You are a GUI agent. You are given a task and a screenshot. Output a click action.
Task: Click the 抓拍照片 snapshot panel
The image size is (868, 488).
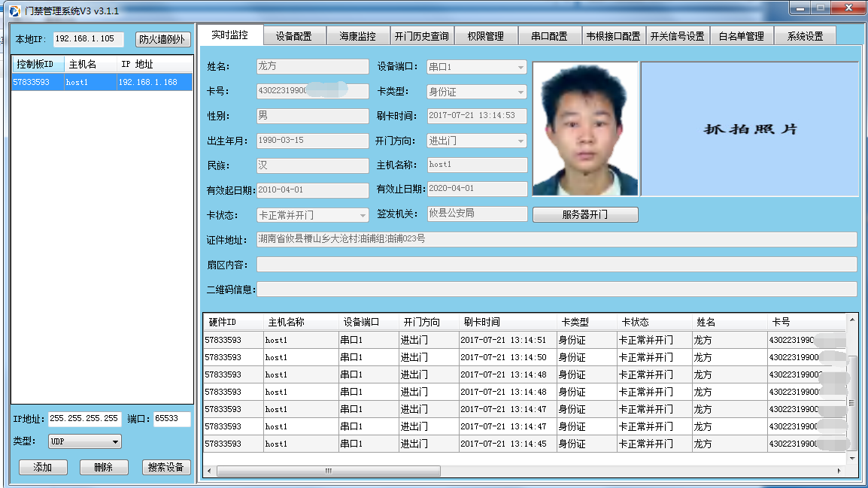(x=749, y=129)
